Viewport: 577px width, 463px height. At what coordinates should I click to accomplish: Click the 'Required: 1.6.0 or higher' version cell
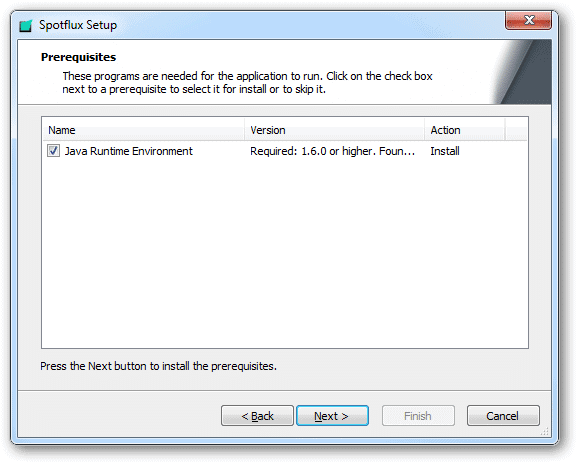coord(332,151)
